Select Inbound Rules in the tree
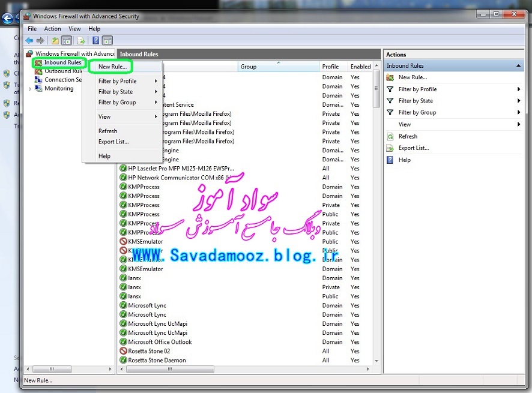Viewport: 532px width, 393px height. (62, 62)
